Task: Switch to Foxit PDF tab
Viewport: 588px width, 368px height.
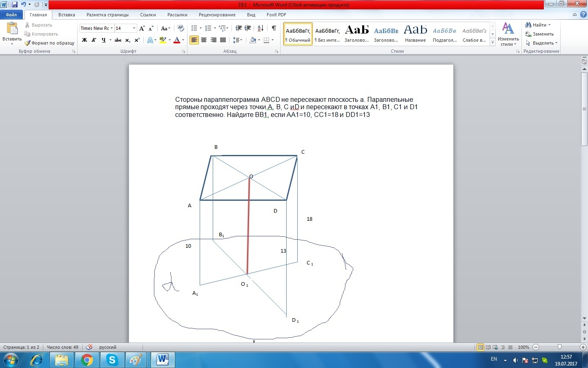Action: (x=276, y=15)
